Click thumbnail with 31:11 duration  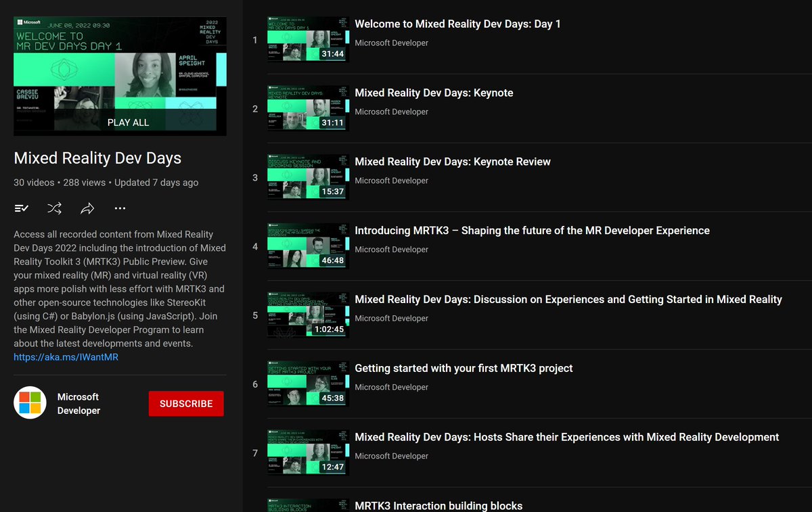[308, 108]
